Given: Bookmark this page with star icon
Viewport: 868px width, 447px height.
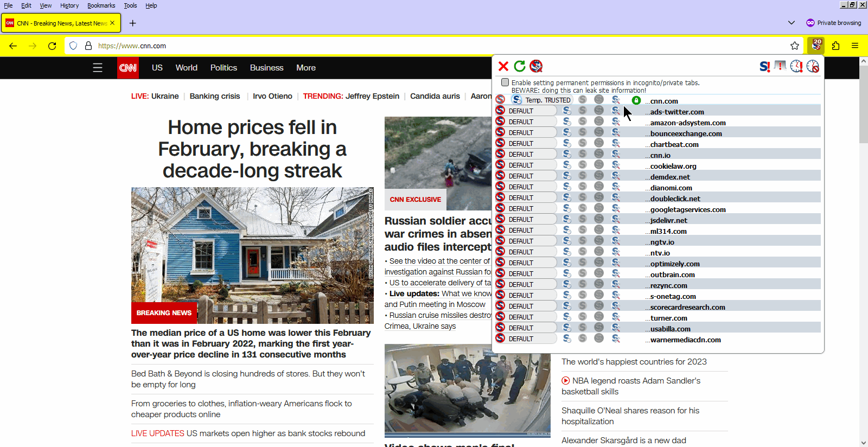Looking at the screenshot, I should 795,46.
